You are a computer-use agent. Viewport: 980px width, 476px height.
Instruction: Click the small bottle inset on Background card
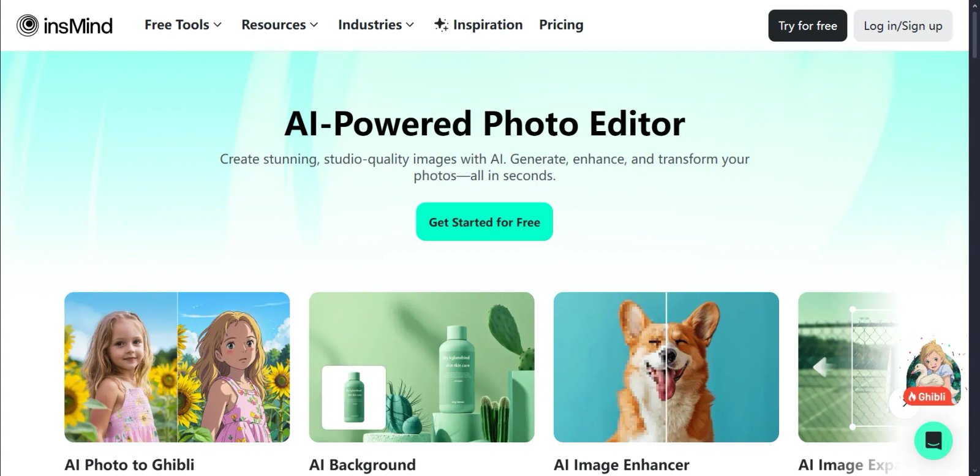click(354, 397)
